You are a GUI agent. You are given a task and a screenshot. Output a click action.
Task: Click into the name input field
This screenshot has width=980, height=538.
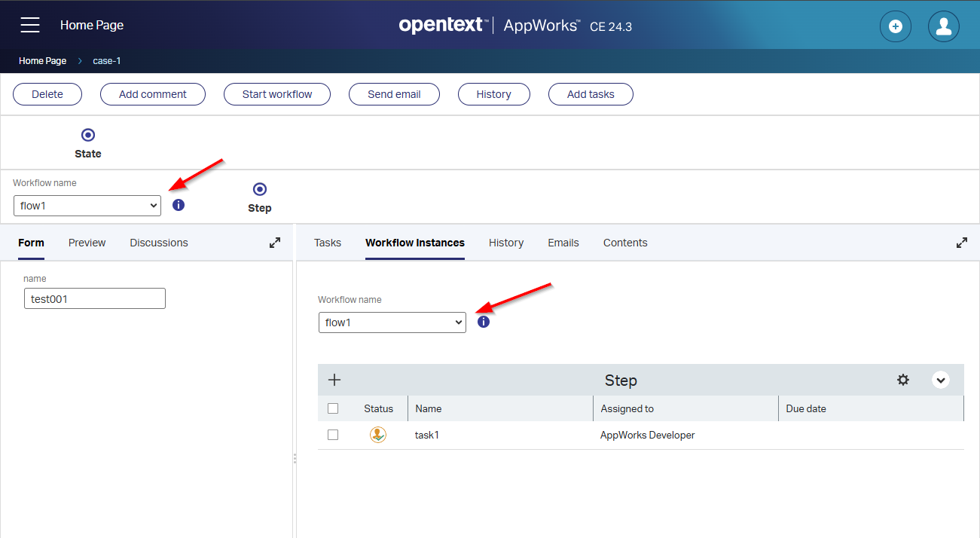[x=95, y=298]
